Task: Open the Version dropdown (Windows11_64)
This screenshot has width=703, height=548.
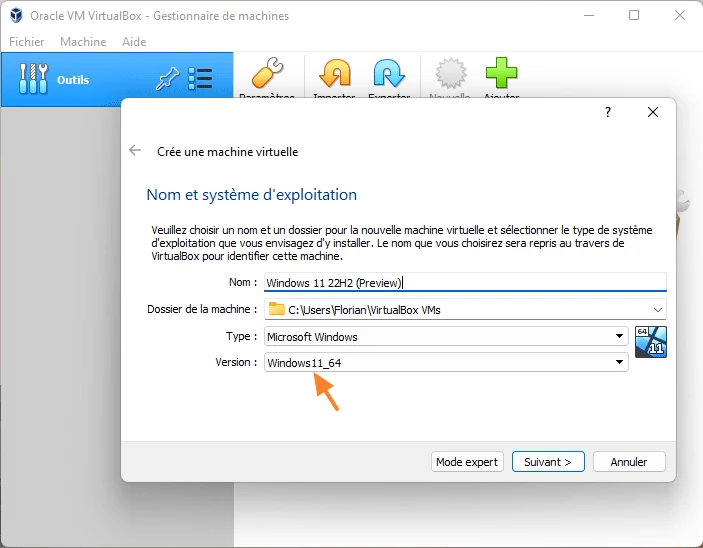Action: (x=446, y=362)
